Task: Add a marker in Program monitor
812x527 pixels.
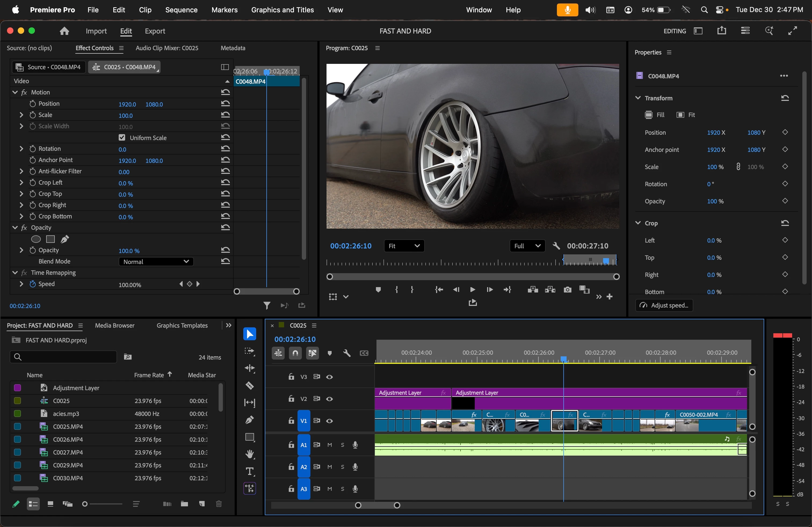Action: point(378,290)
